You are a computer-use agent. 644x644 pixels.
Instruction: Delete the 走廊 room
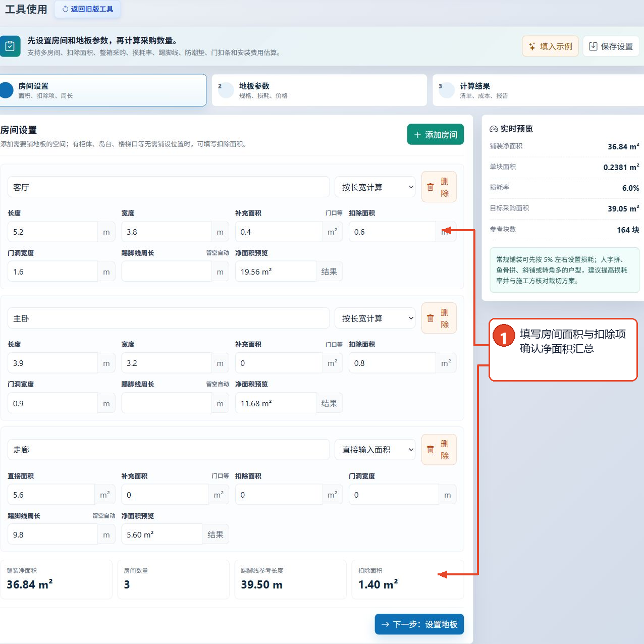click(439, 450)
